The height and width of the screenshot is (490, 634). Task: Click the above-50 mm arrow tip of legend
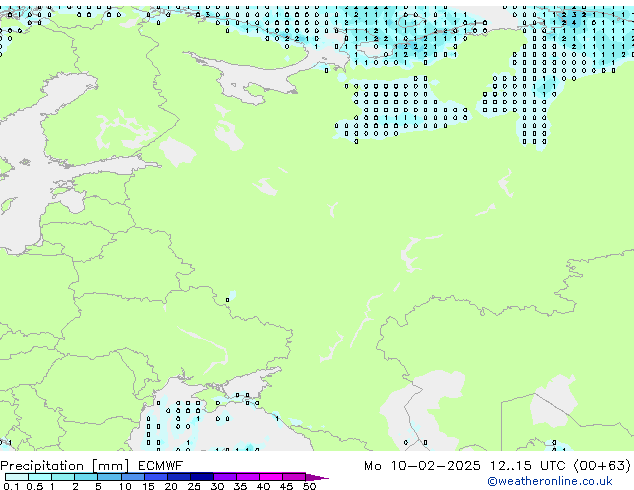click(x=317, y=477)
